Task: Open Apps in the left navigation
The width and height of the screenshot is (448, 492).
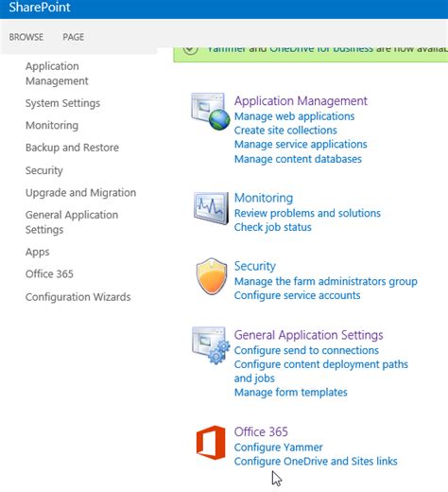Action: tap(38, 252)
